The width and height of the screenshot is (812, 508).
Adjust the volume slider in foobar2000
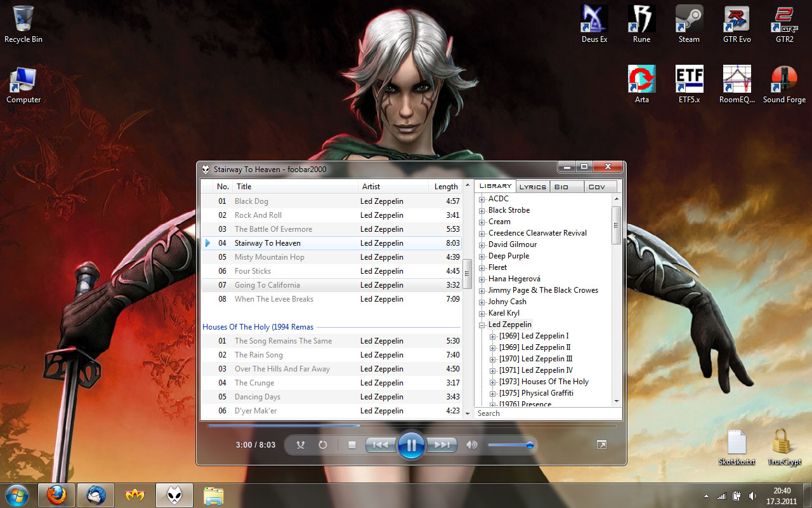click(x=511, y=445)
